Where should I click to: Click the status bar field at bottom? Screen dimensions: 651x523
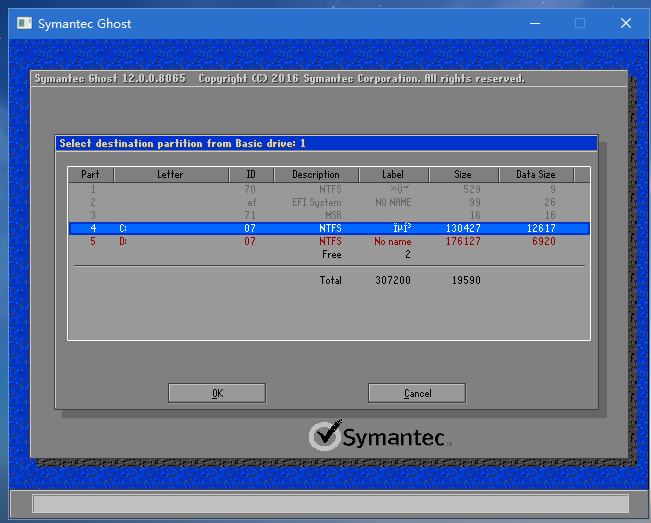(330, 504)
